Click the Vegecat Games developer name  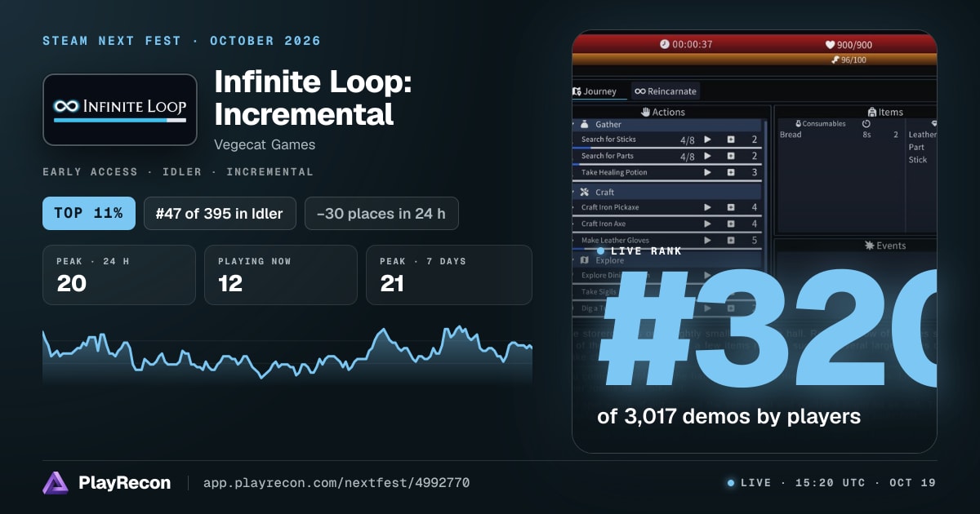265,144
